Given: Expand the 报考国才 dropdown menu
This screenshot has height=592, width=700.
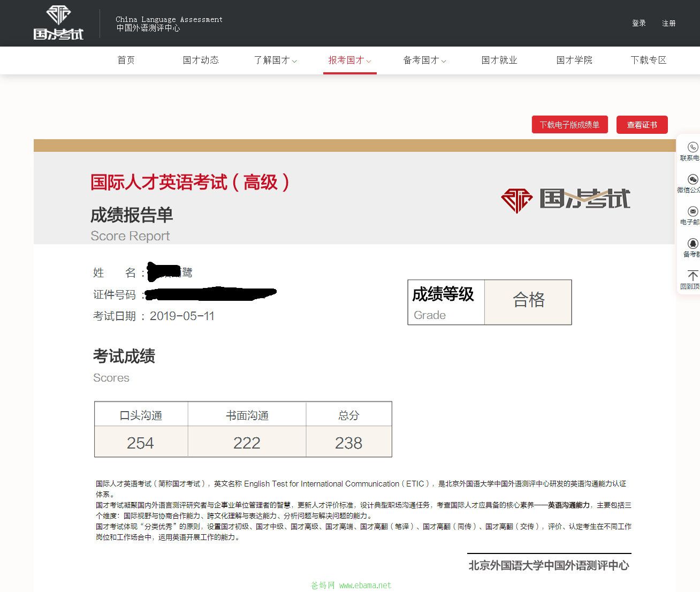Looking at the screenshot, I should 349,60.
